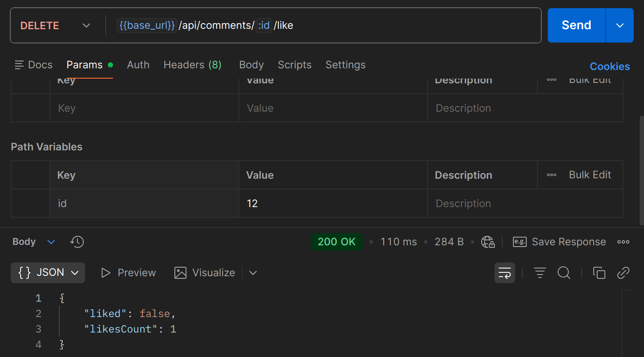Open the Docs tab

34,65
